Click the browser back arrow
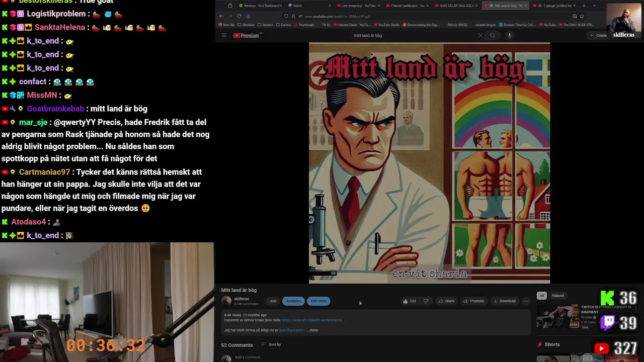Viewport: 644px width, 362px height. coord(221,16)
